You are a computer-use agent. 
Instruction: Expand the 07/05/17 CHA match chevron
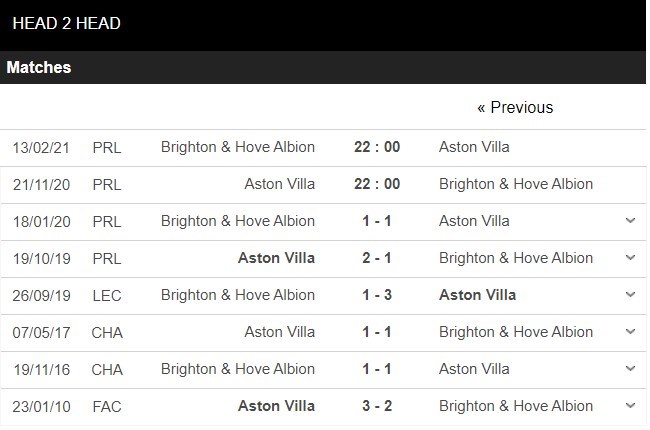tap(630, 332)
